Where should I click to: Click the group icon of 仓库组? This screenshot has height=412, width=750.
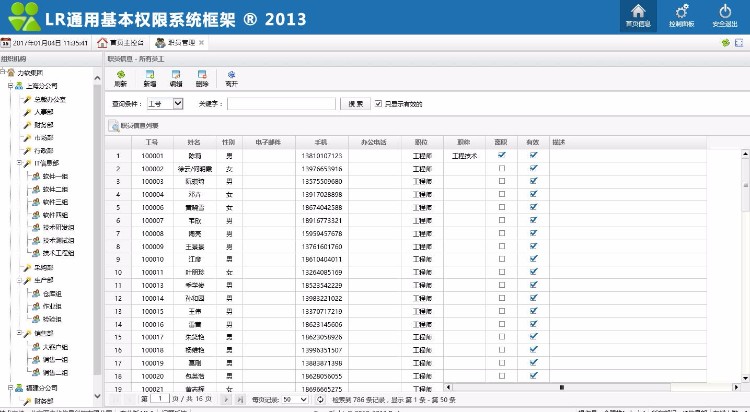[x=36, y=293]
